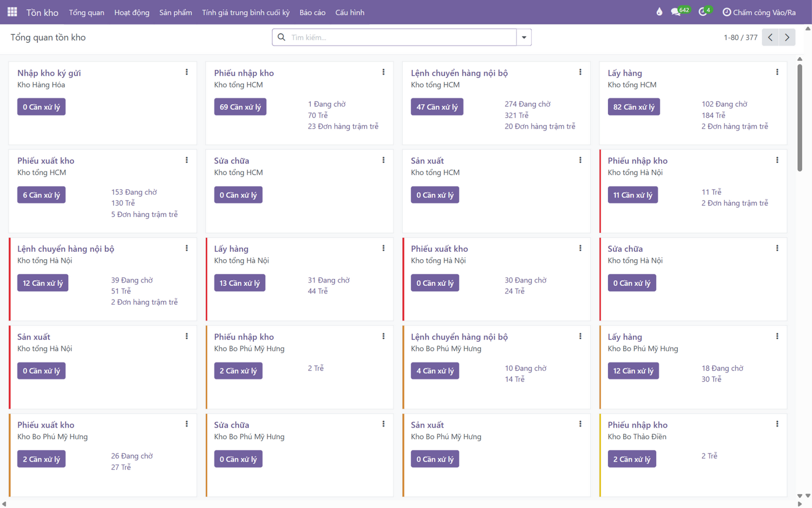812x508 pixels.
Task: Open kebab menu on Phiếu nhập kho Kho tổng HCM card
Action: pyautogui.click(x=384, y=72)
